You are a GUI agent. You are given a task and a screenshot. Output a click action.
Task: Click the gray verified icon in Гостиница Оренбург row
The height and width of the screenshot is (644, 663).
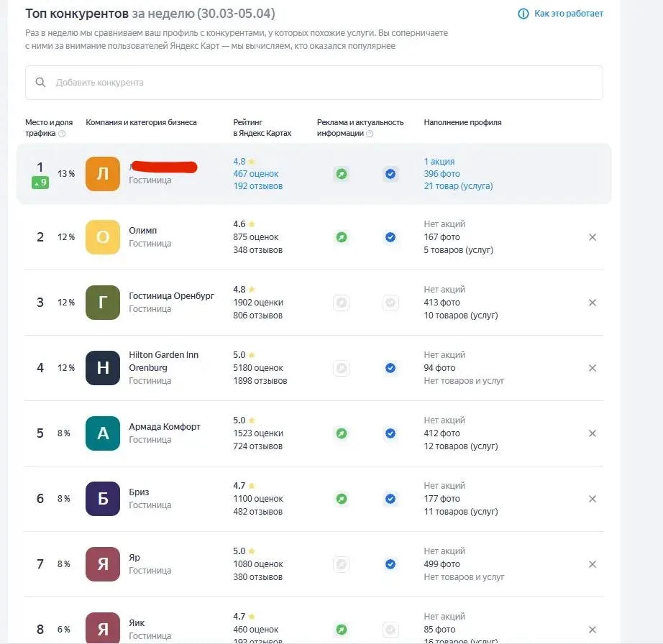tap(390, 303)
